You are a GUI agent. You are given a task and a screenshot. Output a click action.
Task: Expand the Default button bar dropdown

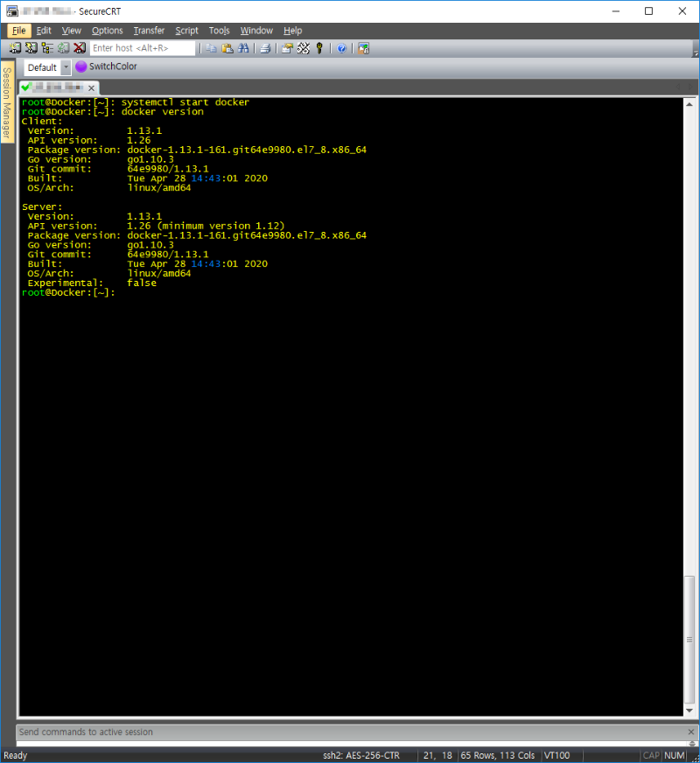(66, 67)
